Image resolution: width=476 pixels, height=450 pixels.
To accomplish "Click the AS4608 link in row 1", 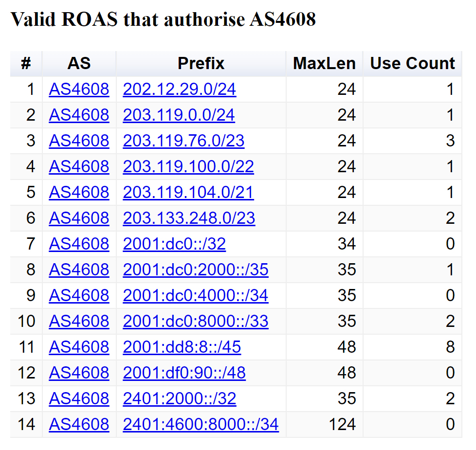I will pos(79,89).
